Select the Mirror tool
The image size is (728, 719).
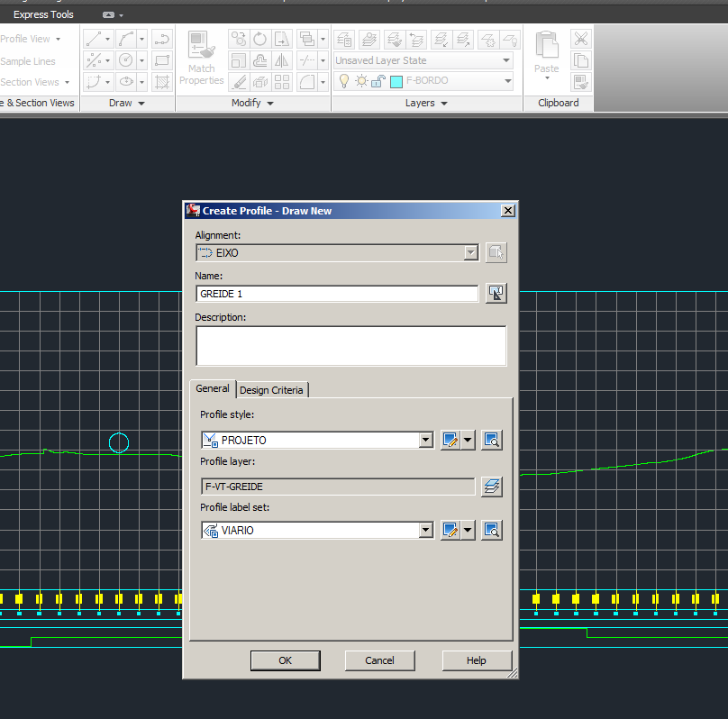(x=281, y=60)
